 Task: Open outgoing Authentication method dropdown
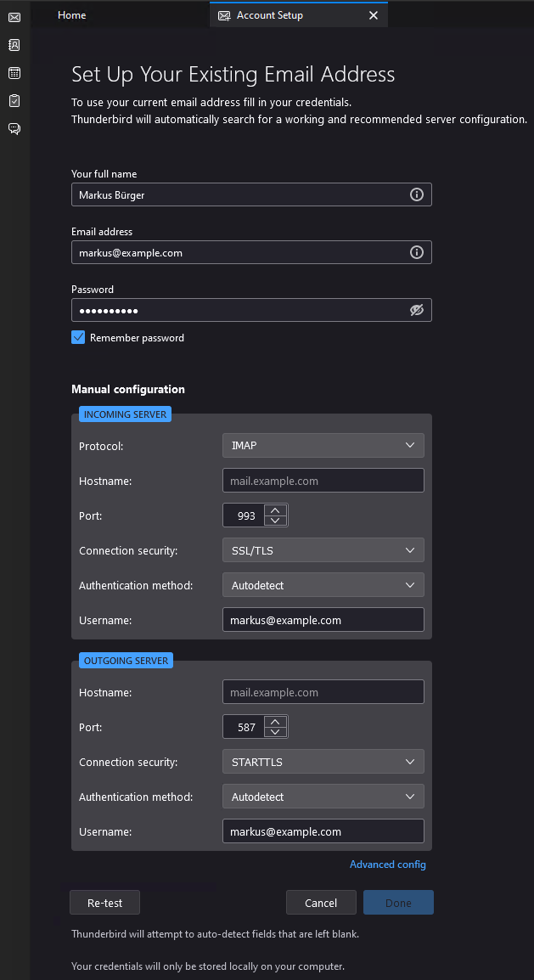click(323, 797)
